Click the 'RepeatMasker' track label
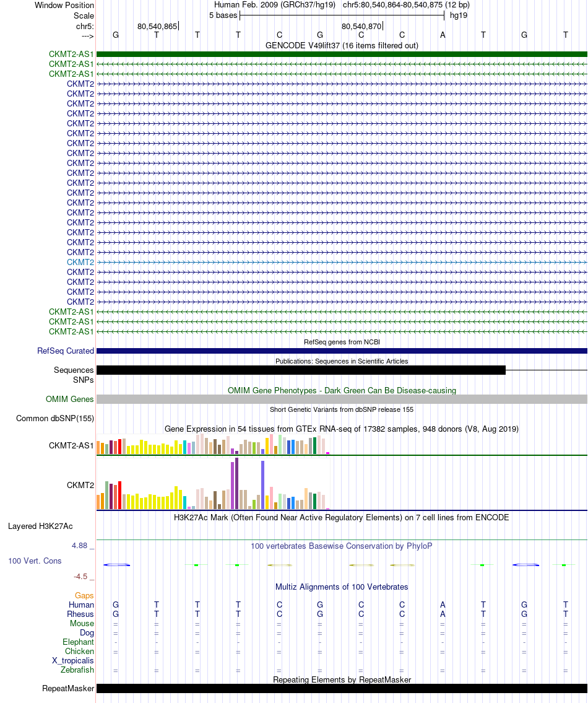The image size is (588, 703). click(x=68, y=689)
